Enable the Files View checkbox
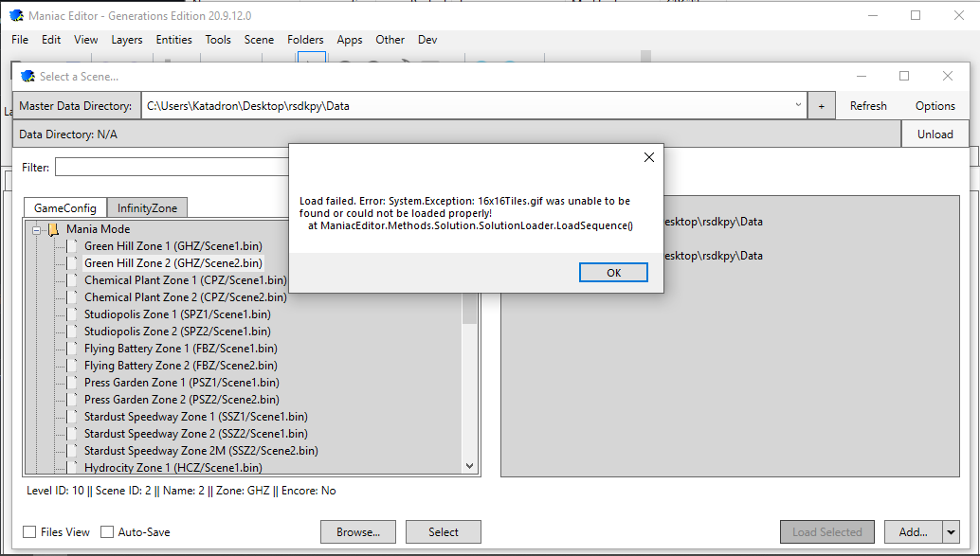 tap(28, 531)
